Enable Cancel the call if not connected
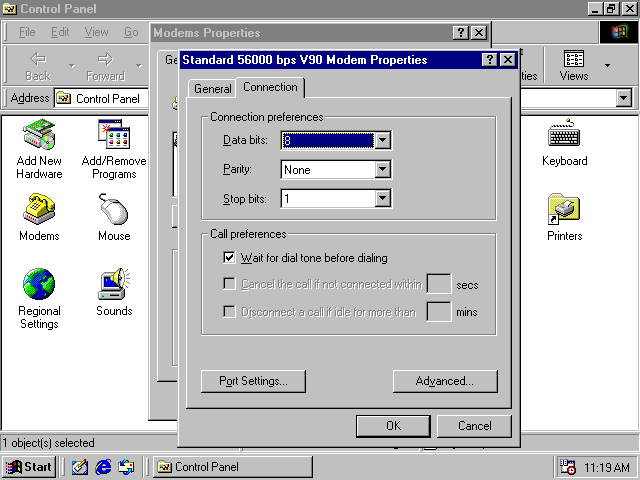 click(229, 284)
